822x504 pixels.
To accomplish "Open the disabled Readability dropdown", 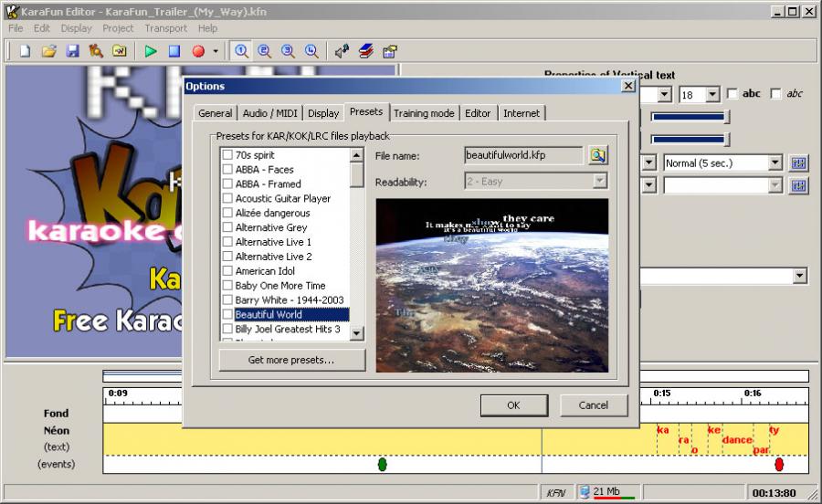I will [600, 182].
